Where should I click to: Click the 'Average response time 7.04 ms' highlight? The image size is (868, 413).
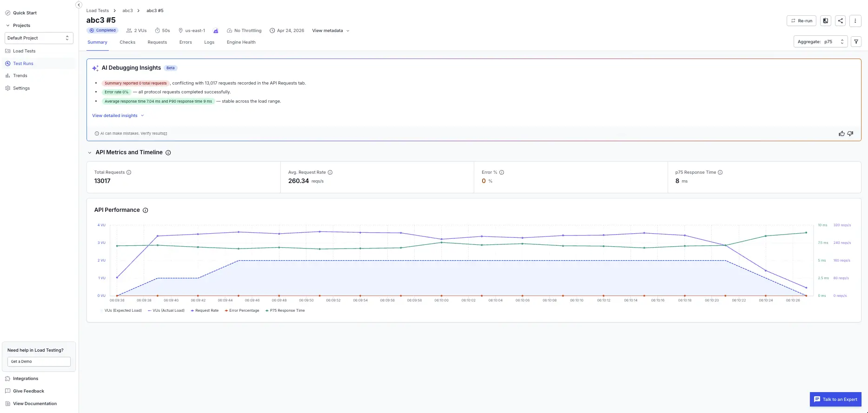[x=158, y=101]
